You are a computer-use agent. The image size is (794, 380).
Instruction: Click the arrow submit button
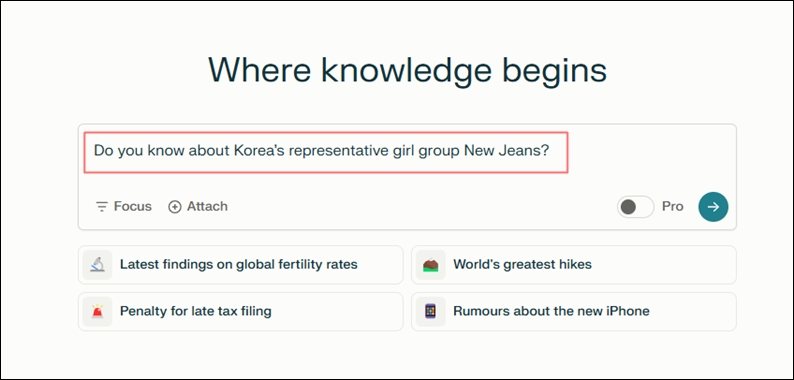click(x=713, y=207)
